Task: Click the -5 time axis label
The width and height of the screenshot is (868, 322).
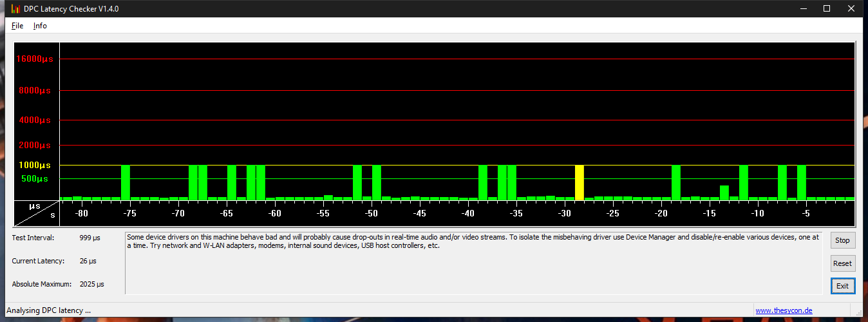Action: 806,213
